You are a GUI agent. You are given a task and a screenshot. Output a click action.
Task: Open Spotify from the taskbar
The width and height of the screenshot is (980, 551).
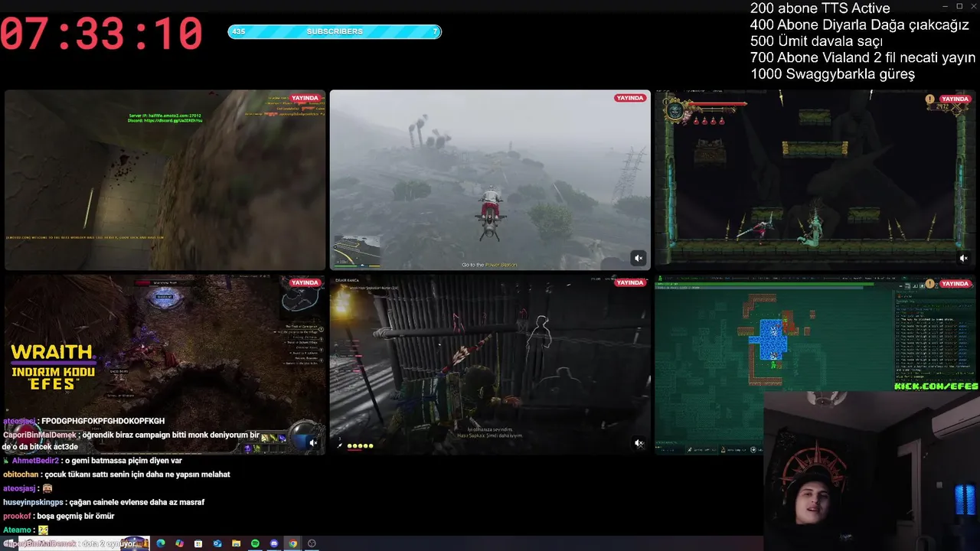(255, 543)
